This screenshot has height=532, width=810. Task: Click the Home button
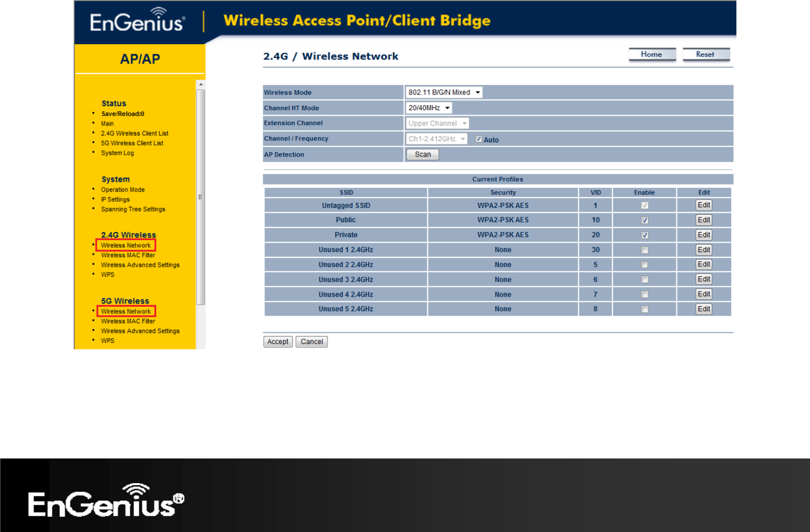(x=652, y=55)
